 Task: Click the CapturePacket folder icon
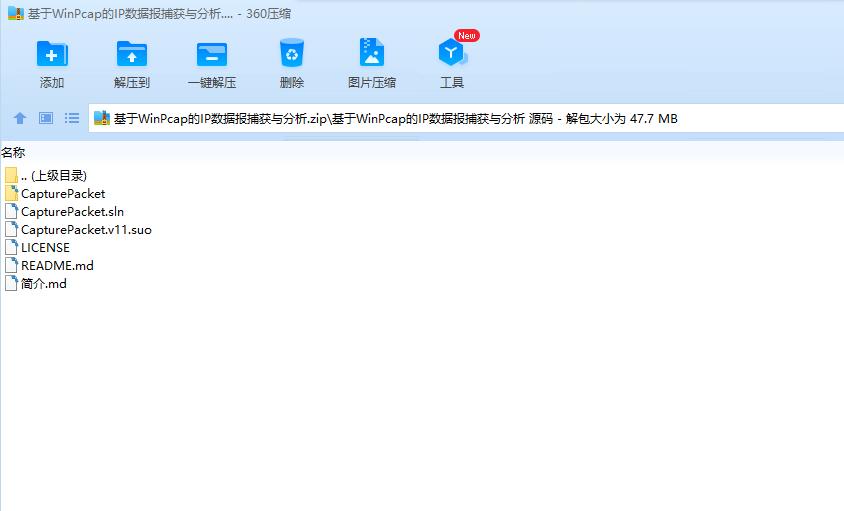point(11,193)
